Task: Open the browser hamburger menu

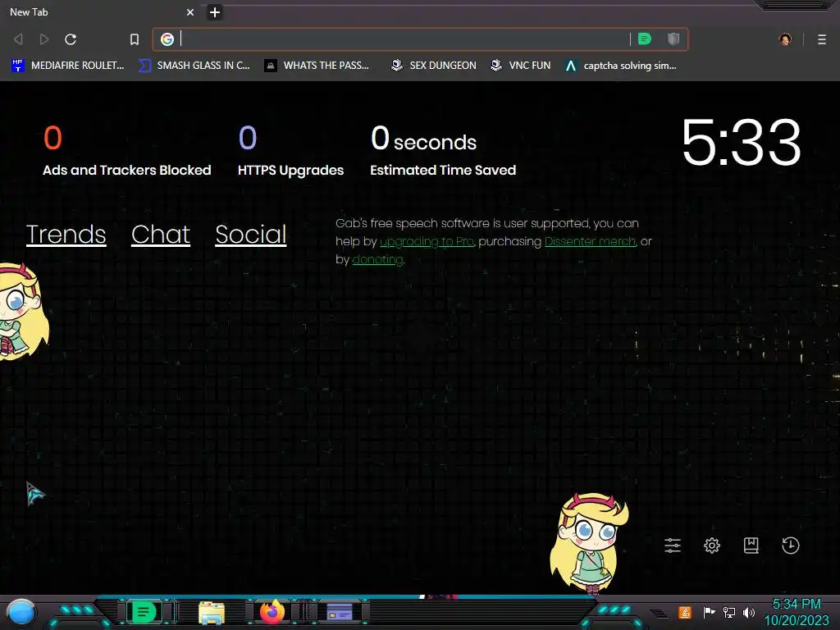Action: point(822,39)
